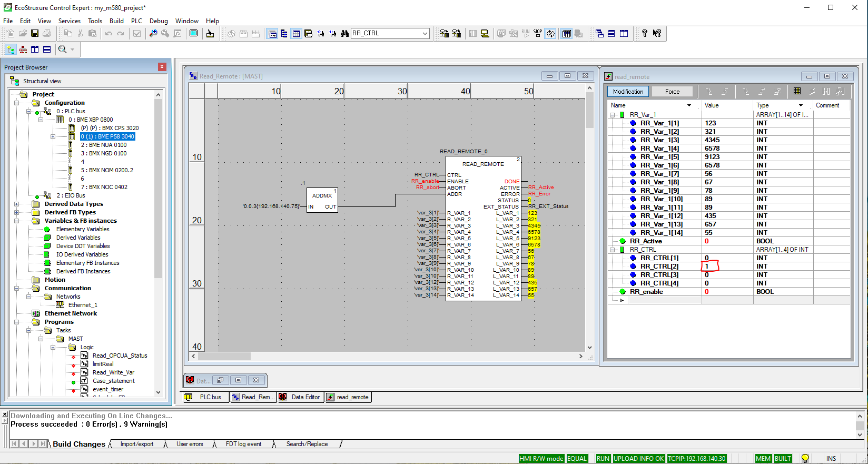Click the lightbulb icon in status bar
Screen dimensions: 868x464
coord(805,458)
